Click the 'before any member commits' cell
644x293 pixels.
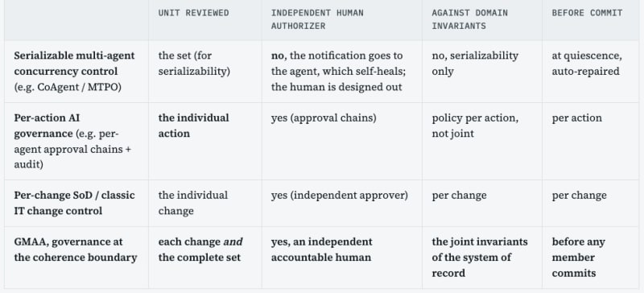pos(578,258)
